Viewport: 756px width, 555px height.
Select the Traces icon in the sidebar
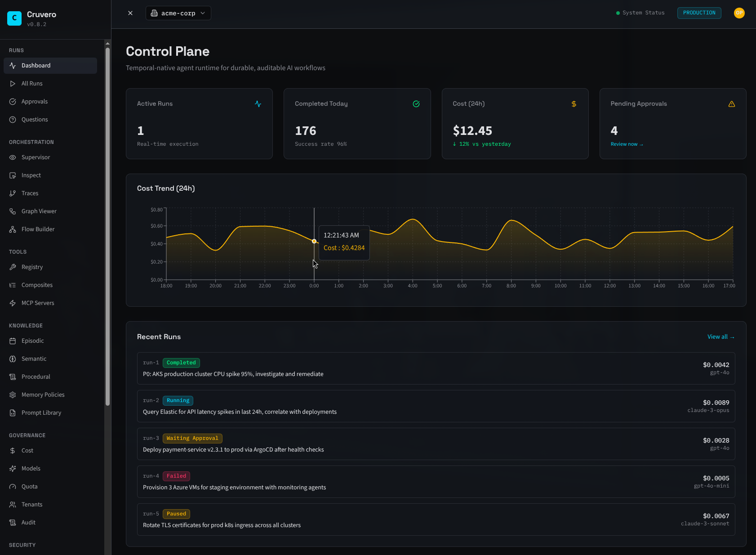13,193
